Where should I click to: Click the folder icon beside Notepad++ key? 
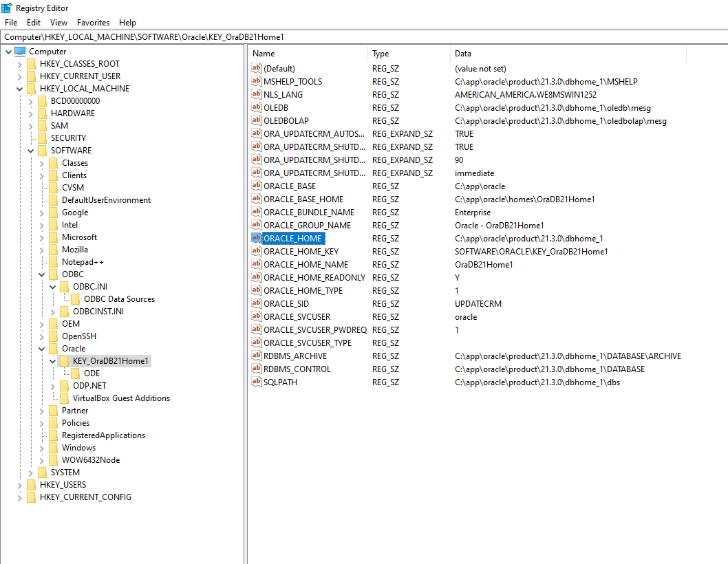[x=53, y=262]
